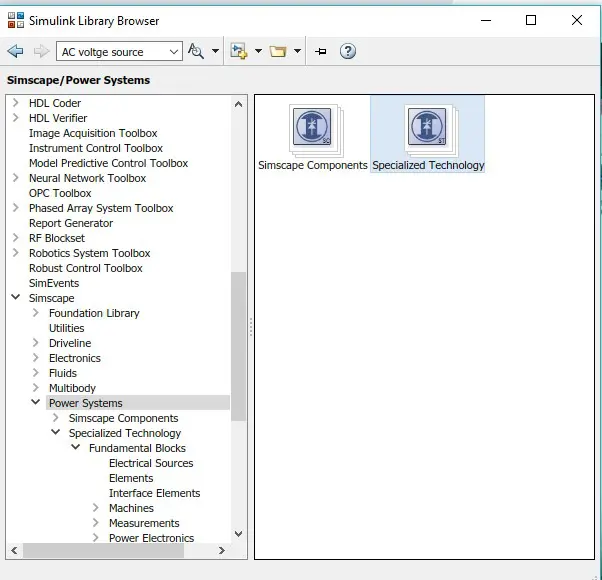The image size is (602, 580).
Task: Select Fundamental Blocks tree row
Action: click(x=137, y=448)
